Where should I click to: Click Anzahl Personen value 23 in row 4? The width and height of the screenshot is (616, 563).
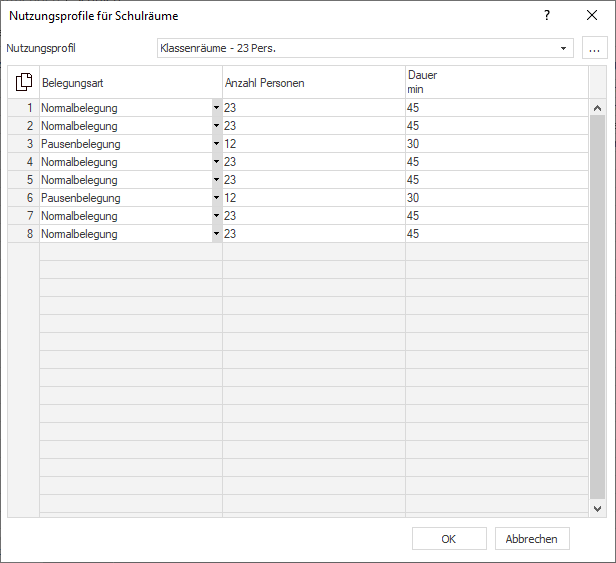pos(314,162)
